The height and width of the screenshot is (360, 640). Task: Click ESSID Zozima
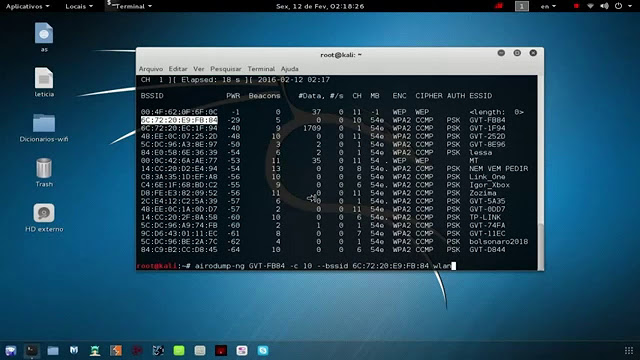click(x=483, y=193)
